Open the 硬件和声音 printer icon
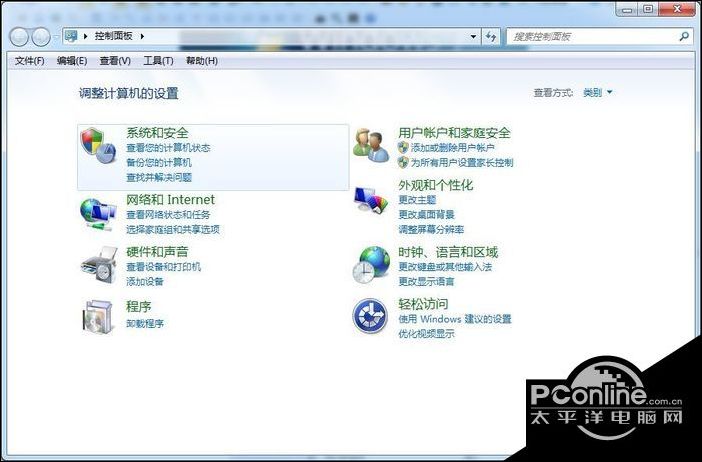Image resolution: width=702 pixels, height=462 pixels. (98, 264)
